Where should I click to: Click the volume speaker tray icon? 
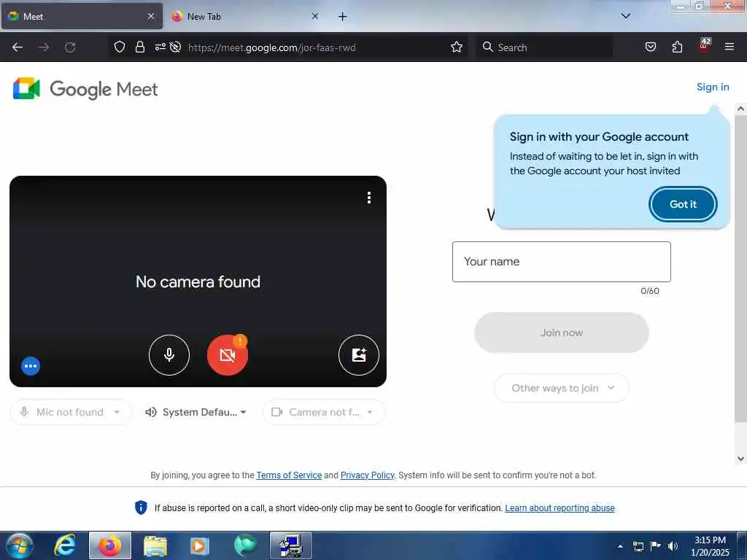673,546
